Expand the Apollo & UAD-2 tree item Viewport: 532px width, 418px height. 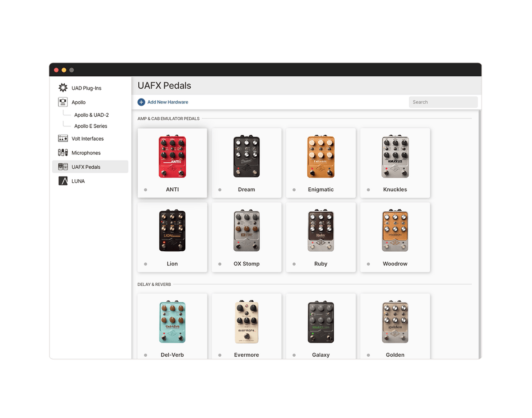click(91, 114)
